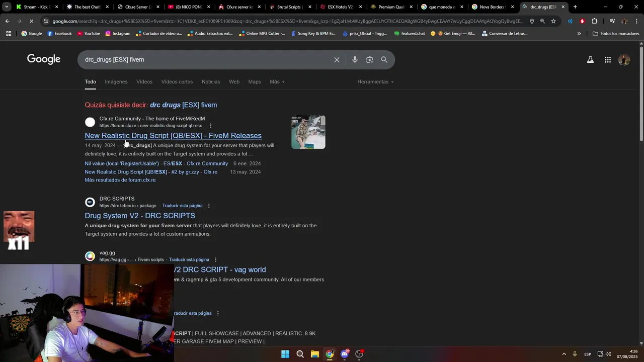Image resolution: width=644 pixels, height=362 pixels.
Task: Open browser extensions puzzle icon
Action: coord(595,21)
